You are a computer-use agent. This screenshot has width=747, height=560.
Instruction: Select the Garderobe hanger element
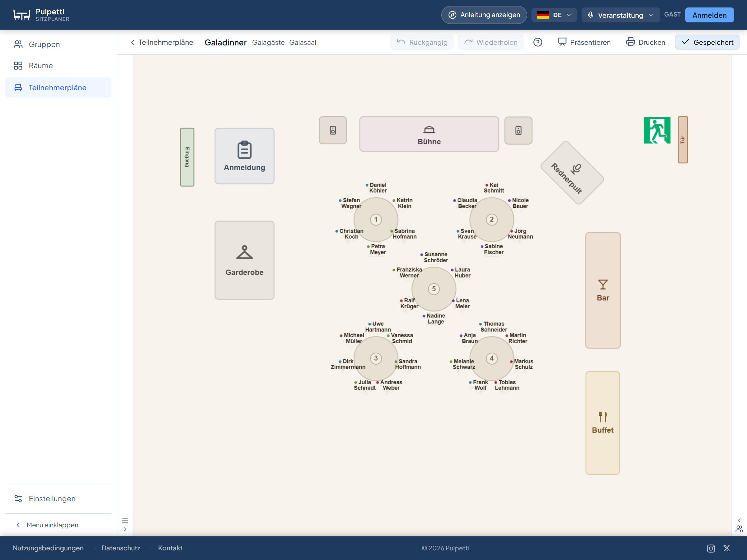[245, 260]
